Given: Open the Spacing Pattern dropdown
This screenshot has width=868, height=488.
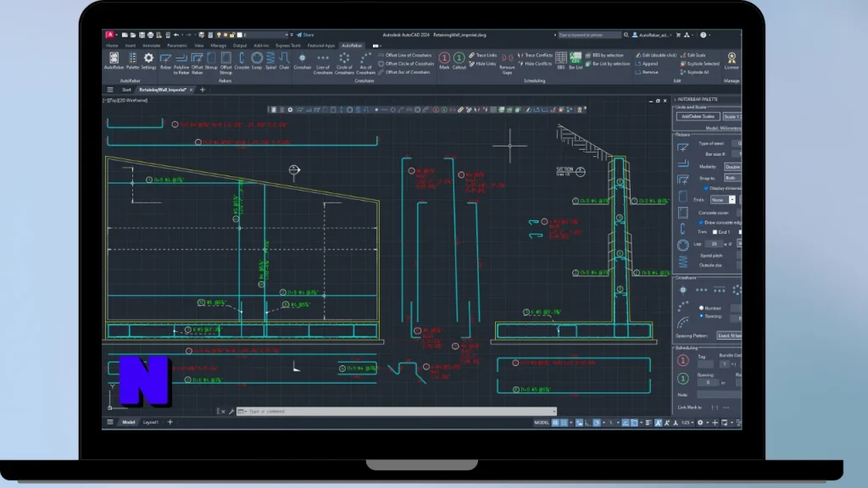Looking at the screenshot, I should pyautogui.click(x=729, y=335).
